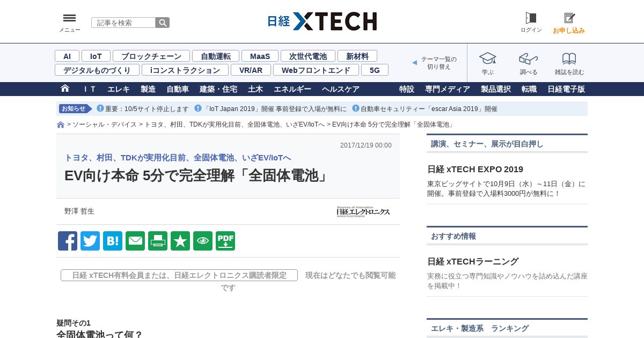
Task: Select the AI theme tag
Action: click(x=67, y=56)
